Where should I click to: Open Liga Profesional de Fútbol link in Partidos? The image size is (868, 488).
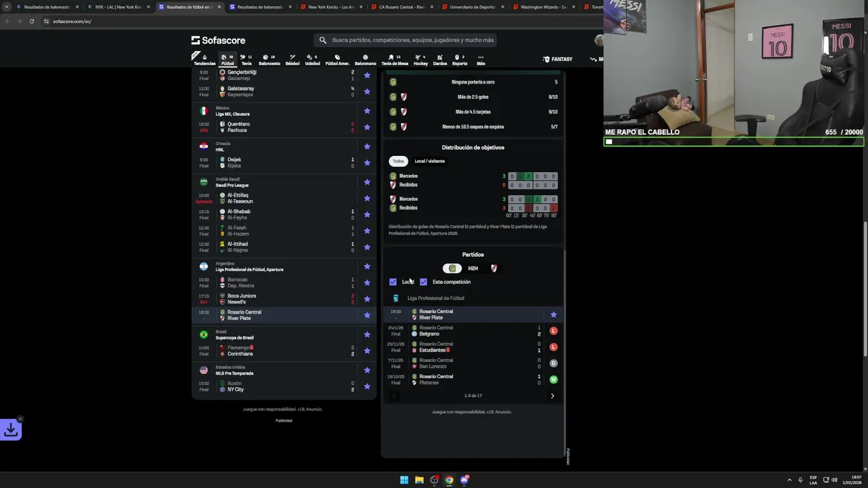pos(436,298)
